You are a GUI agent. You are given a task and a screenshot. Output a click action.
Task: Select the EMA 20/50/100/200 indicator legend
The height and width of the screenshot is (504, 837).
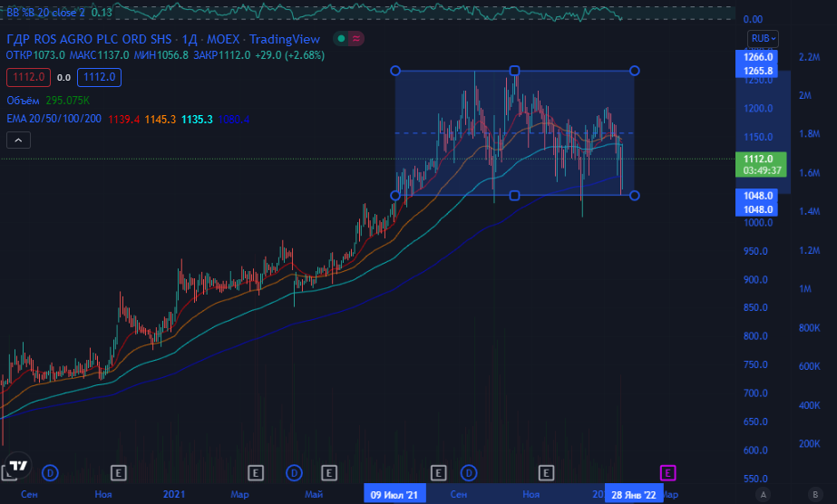[54, 119]
